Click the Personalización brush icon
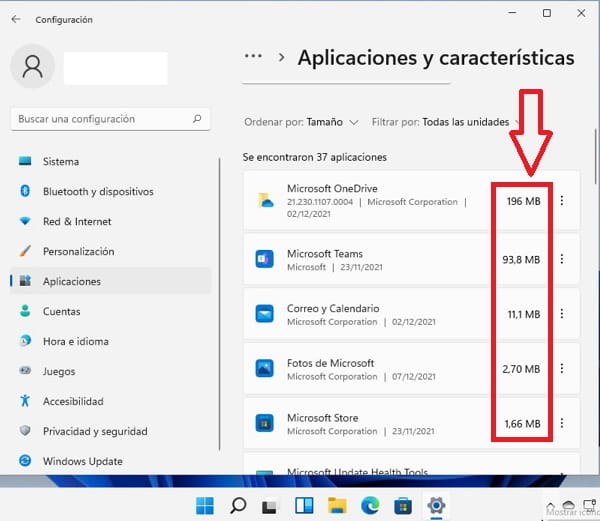This screenshot has width=600, height=521. (25, 251)
